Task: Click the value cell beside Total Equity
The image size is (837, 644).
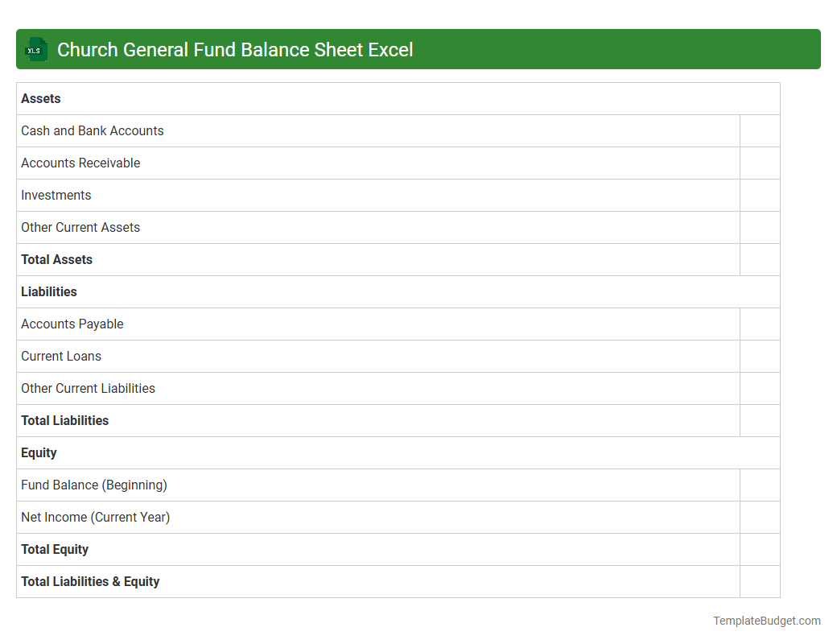Action: tap(760, 549)
